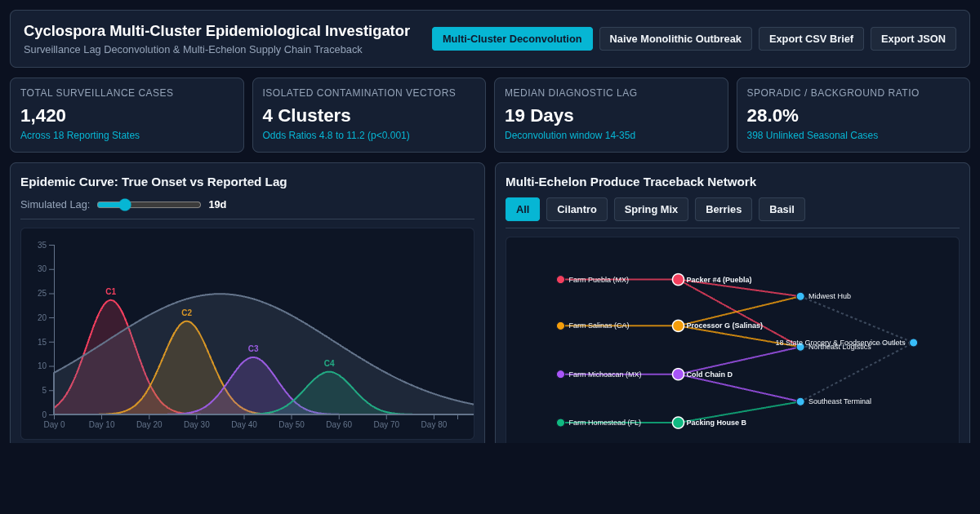This screenshot has width=980, height=514.
Task: Switch to Multi-Cluster Deconvolution mode
Action: point(512,38)
